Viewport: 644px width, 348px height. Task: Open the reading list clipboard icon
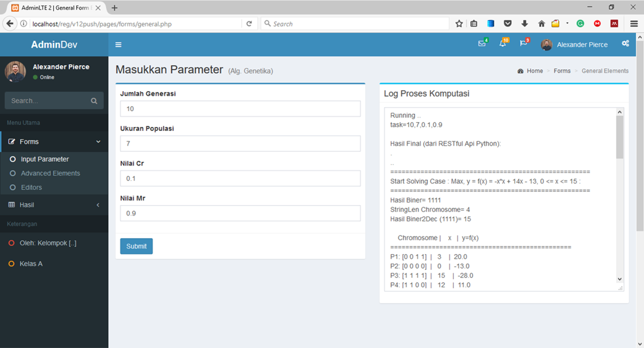474,24
